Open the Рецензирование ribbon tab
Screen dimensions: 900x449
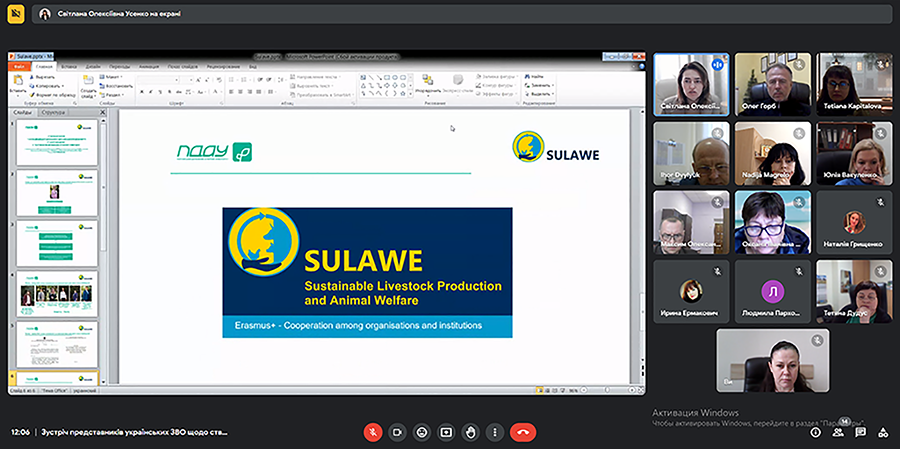tap(223, 66)
